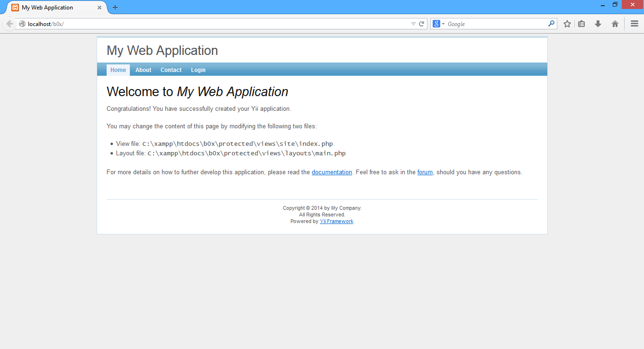Bookmark this page using the star icon

pos(567,23)
